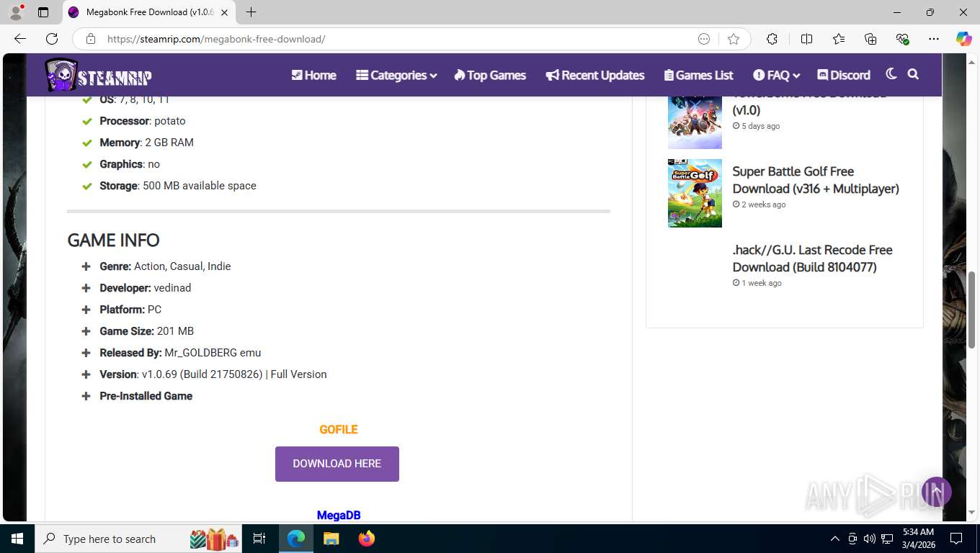980x553 pixels.
Task: Click the GAME INFO heading
Action: (x=113, y=240)
